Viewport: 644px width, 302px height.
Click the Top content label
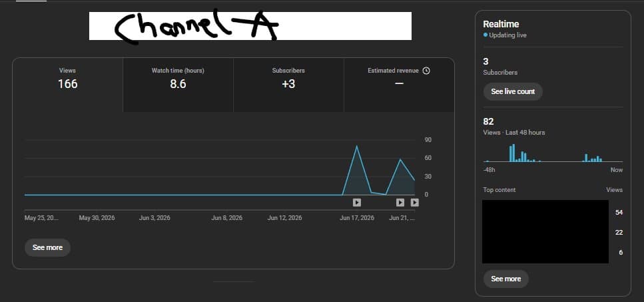click(x=499, y=190)
